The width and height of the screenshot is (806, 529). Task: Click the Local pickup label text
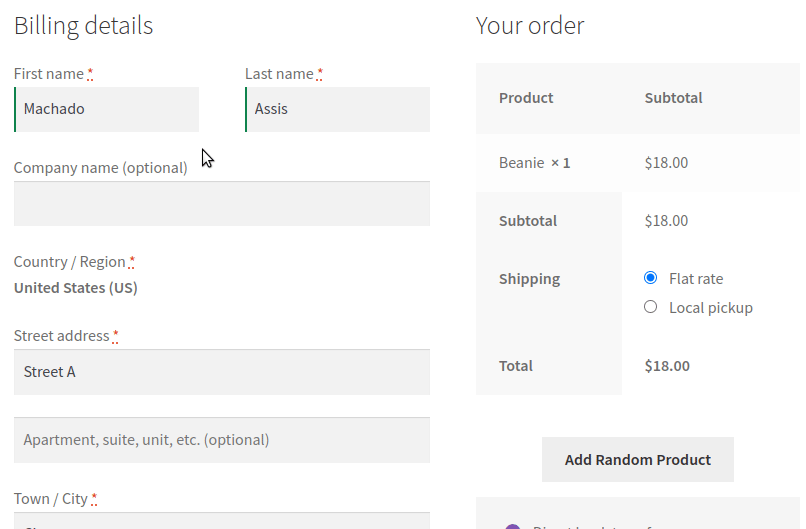[711, 308]
